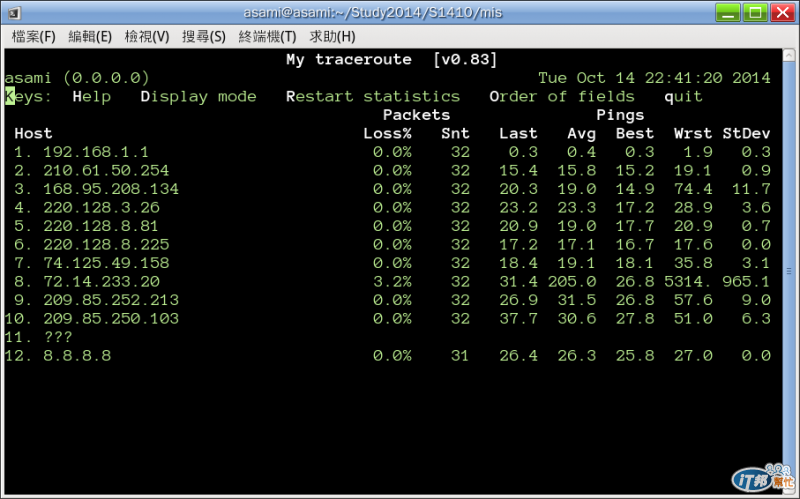Select hop 6 host 220.128.8.225
Image resolution: width=800 pixels, height=499 pixels.
(106, 244)
